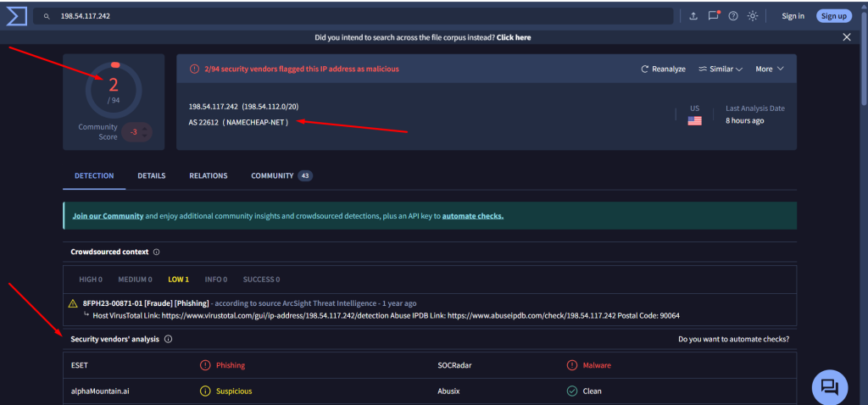Image resolution: width=868 pixels, height=405 pixels.
Task: Filter crowdsourced context by LOW 1
Action: pyautogui.click(x=179, y=280)
